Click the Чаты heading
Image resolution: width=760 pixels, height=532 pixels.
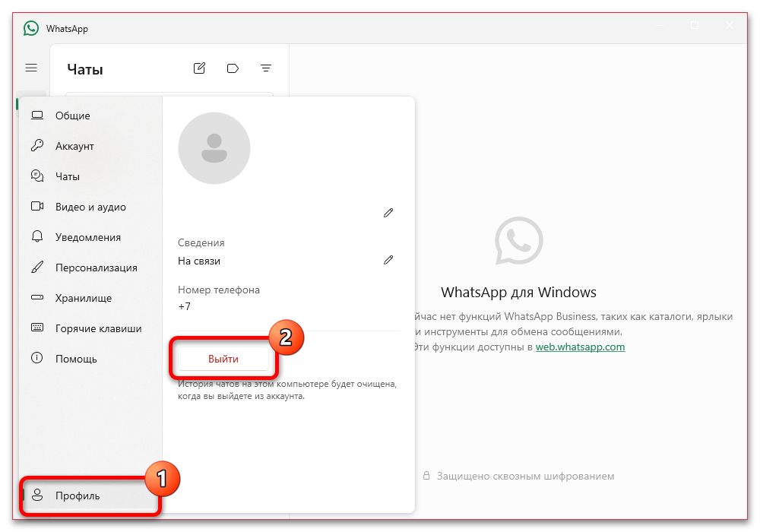coord(85,70)
